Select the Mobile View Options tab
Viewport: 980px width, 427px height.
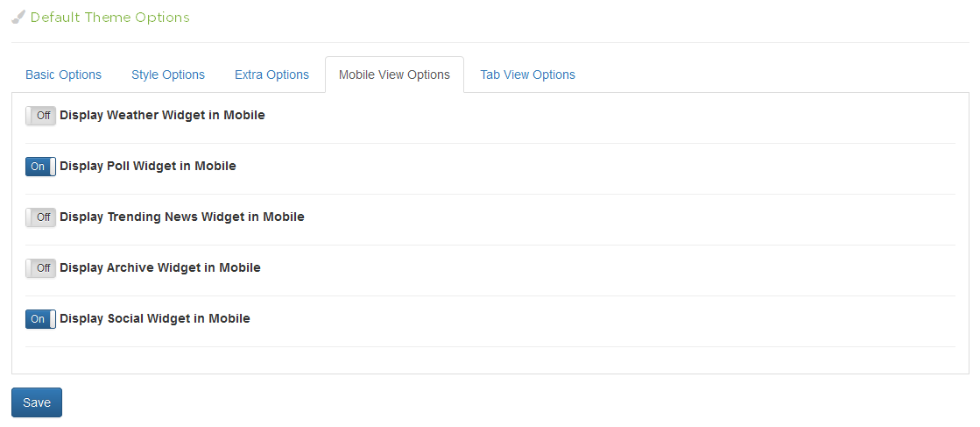pyautogui.click(x=394, y=75)
